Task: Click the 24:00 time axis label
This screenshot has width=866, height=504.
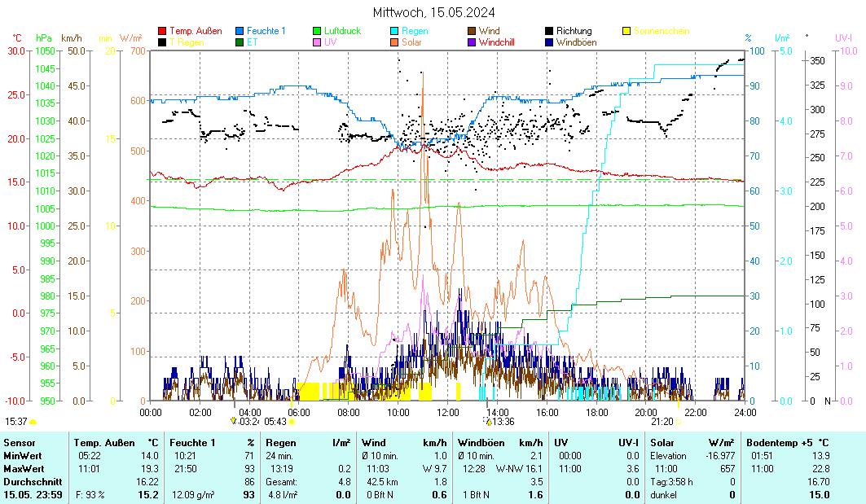Action: point(745,412)
